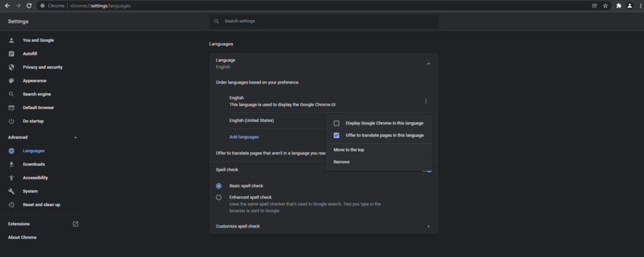Focus the Search settings field
The image size is (644, 257).
324,21
